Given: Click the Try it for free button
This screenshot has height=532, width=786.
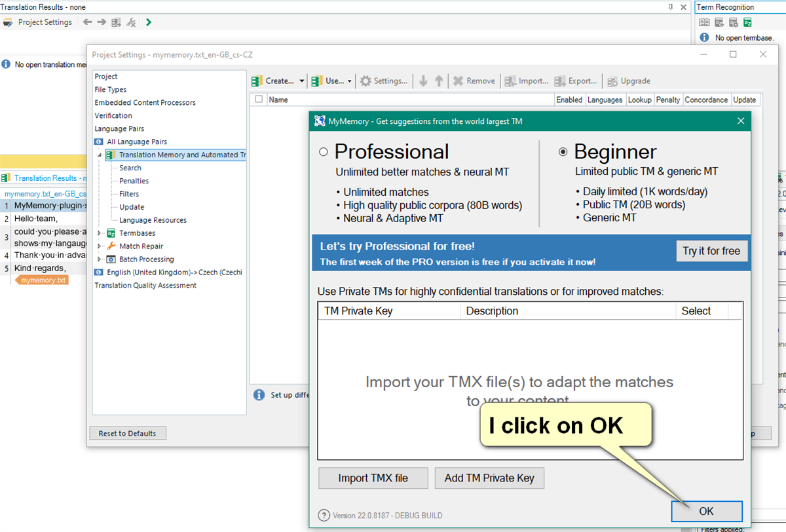Looking at the screenshot, I should [x=711, y=251].
